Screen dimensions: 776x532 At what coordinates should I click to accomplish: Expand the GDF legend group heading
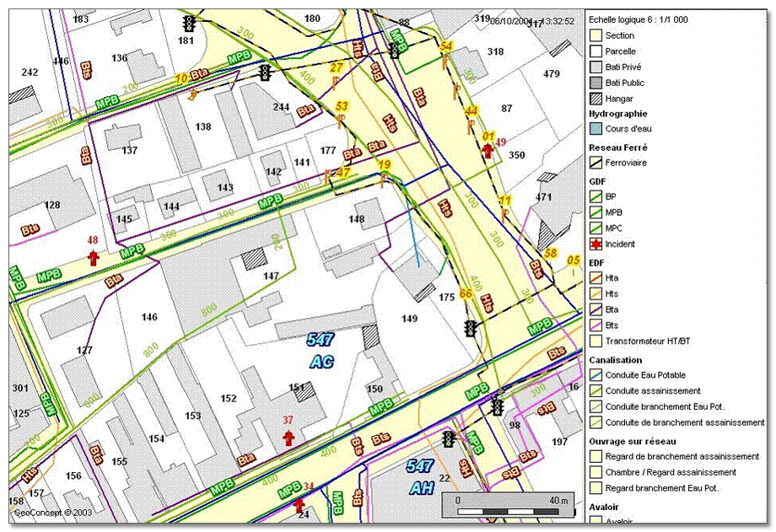point(597,180)
